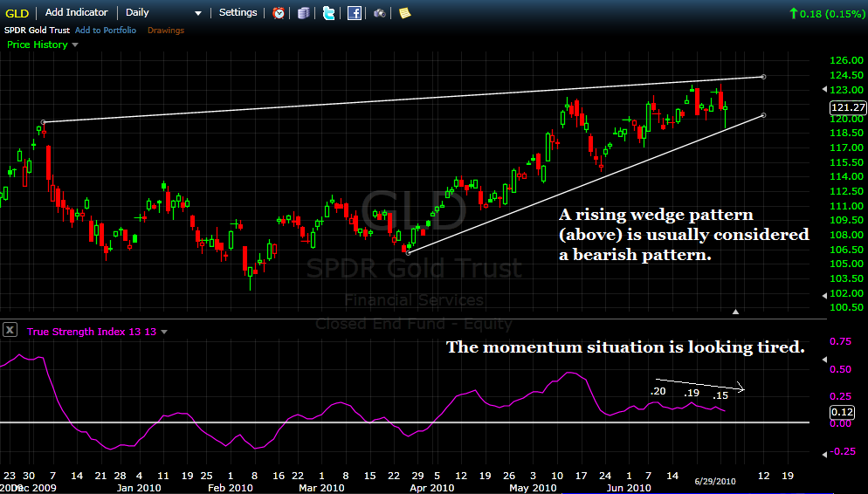Click the database stack icon
The width and height of the screenshot is (868, 494).
tap(303, 13)
